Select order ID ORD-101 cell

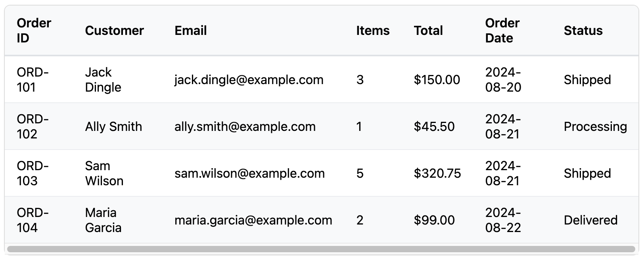(33, 80)
